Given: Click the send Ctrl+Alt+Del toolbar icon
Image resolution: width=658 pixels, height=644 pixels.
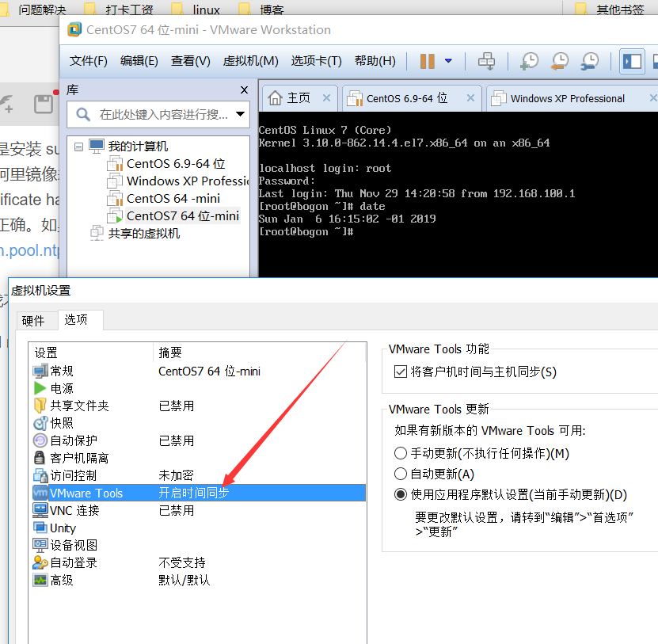Looking at the screenshot, I should coord(486,61).
